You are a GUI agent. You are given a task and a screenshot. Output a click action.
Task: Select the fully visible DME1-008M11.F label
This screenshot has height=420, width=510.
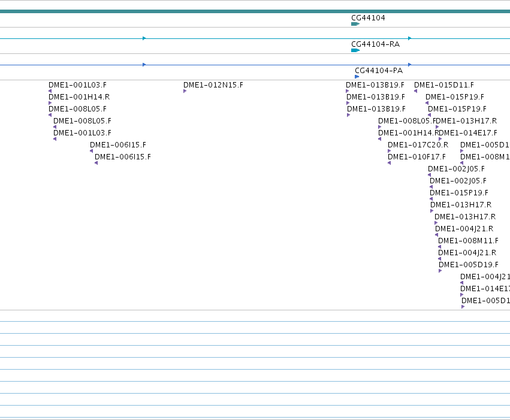468,241
